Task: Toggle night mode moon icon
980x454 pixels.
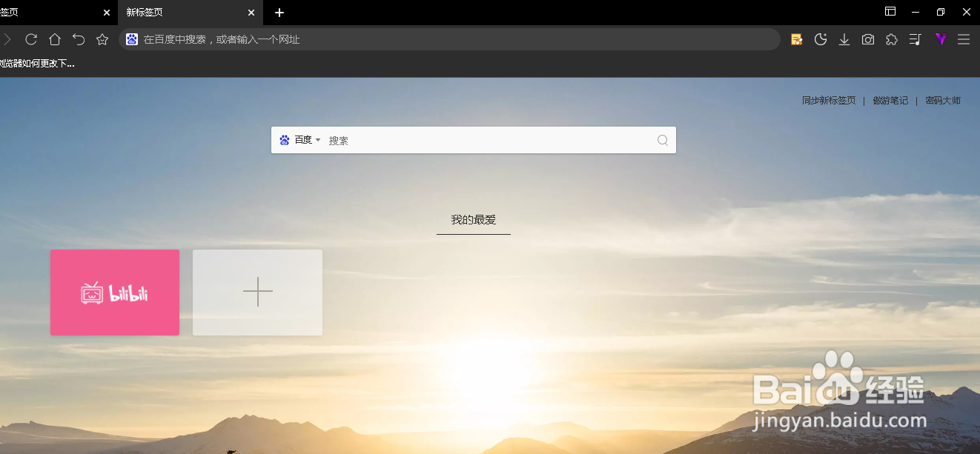Action: click(x=821, y=39)
